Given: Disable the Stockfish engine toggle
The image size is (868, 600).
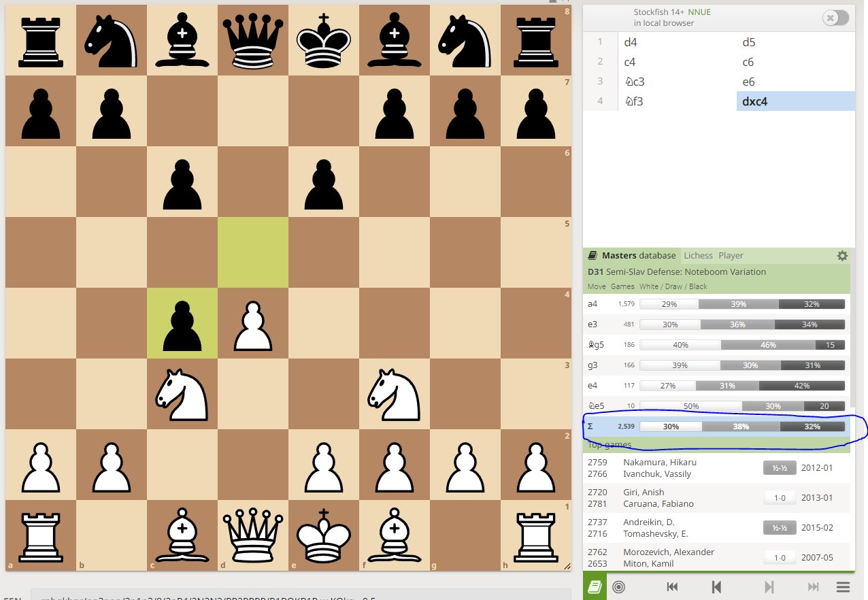Looking at the screenshot, I should tap(835, 18).
